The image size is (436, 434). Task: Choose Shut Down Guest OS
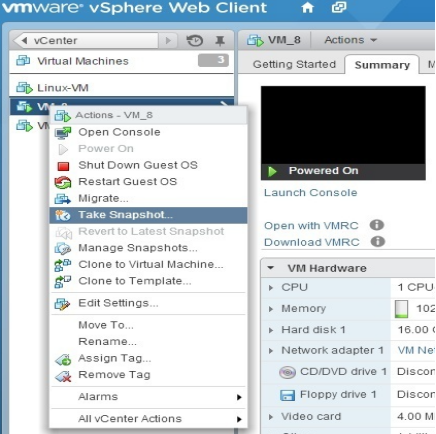click(148, 165)
